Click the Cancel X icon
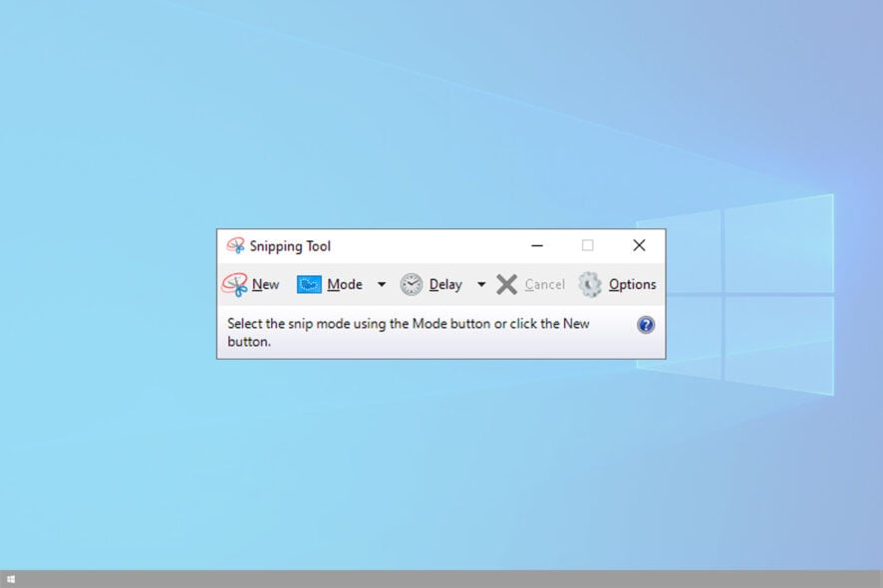 [507, 284]
